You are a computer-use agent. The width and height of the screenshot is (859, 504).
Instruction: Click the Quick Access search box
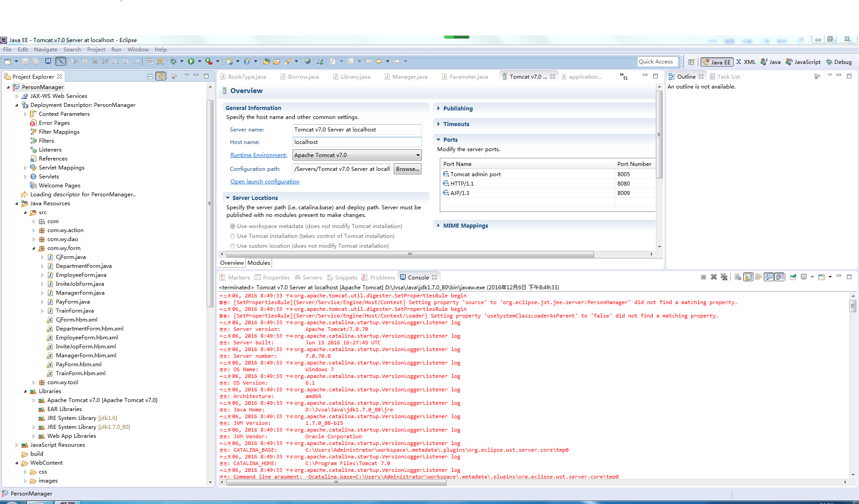[658, 62]
